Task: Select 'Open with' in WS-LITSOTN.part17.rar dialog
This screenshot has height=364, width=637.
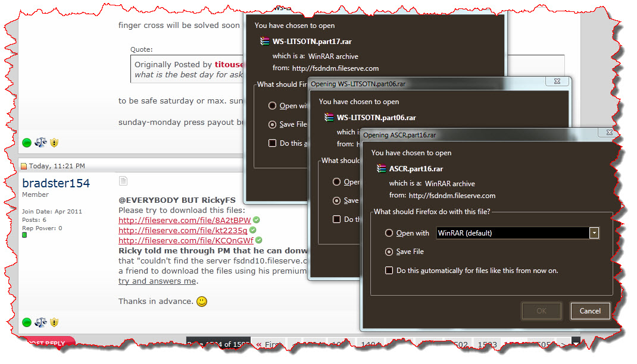Action: click(x=273, y=106)
